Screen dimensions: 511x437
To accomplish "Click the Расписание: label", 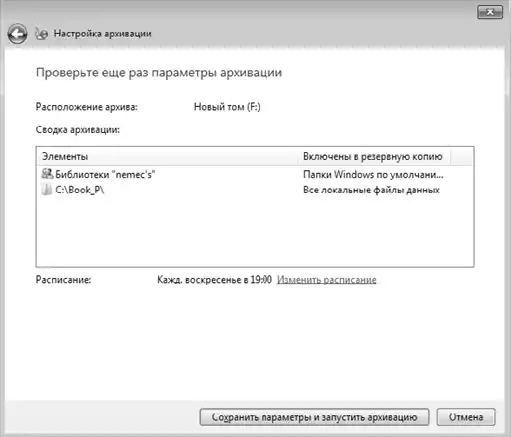I will click(x=63, y=279).
